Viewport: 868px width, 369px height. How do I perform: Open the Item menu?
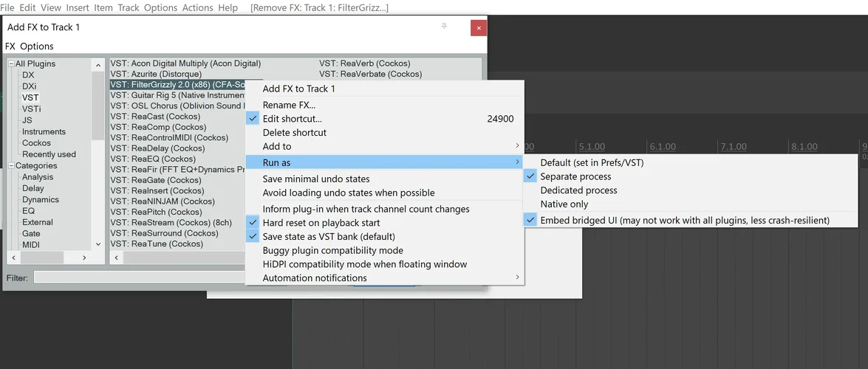tap(103, 7)
